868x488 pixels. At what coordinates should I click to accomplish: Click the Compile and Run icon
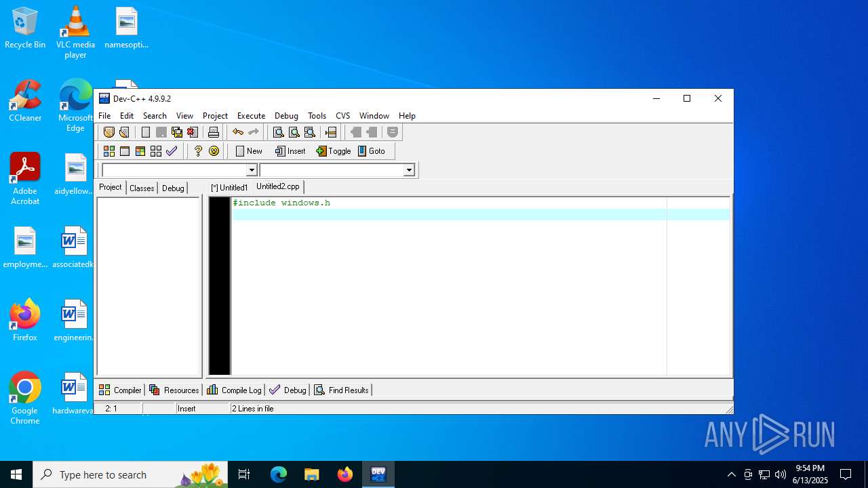point(140,151)
